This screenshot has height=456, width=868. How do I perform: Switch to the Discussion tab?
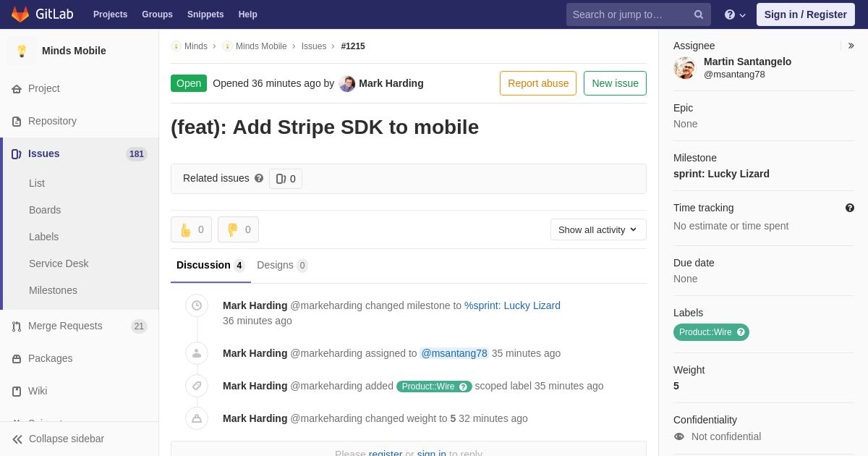210,265
